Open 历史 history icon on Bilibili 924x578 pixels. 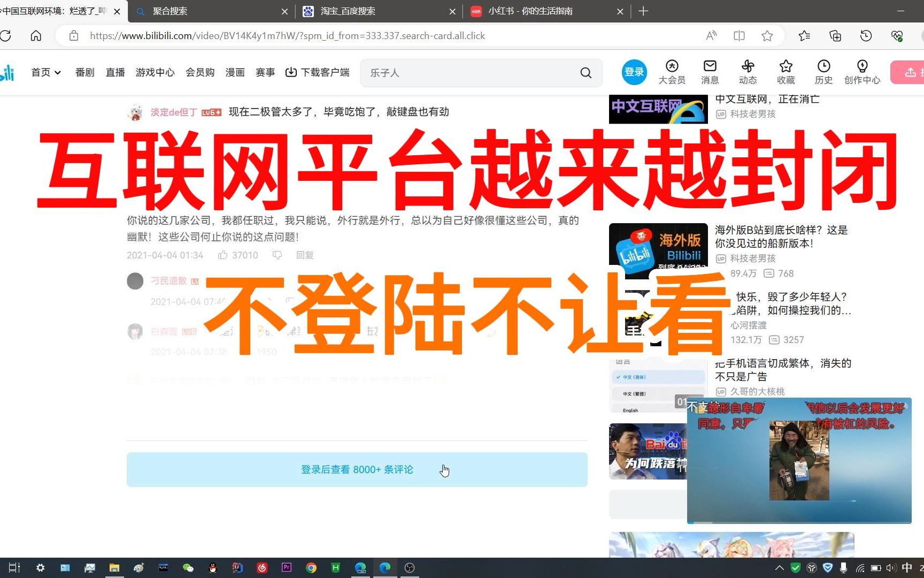click(823, 72)
